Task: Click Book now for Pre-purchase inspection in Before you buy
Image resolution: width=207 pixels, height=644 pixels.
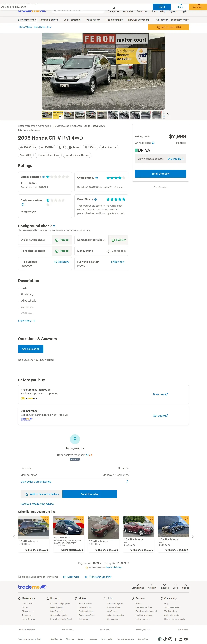Action: (x=160, y=394)
